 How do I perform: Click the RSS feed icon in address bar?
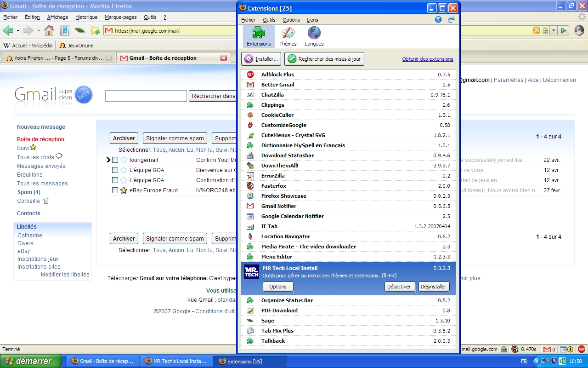pos(536,31)
